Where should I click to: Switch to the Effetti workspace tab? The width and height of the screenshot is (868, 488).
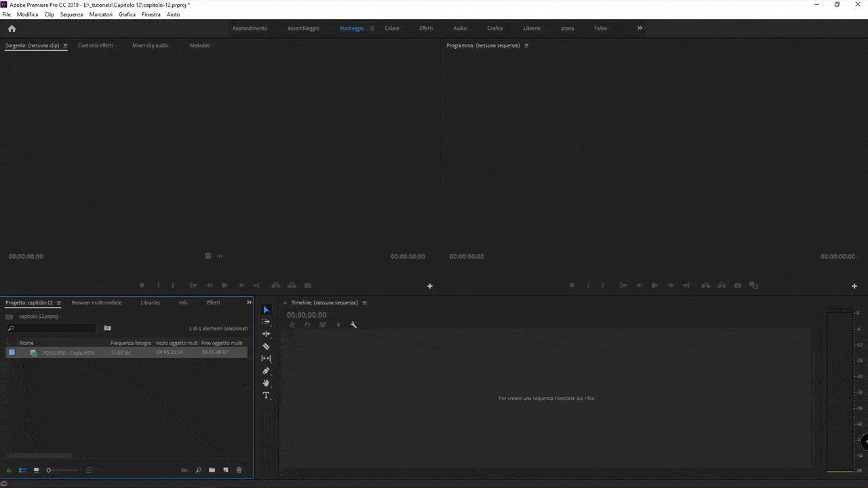(x=426, y=28)
